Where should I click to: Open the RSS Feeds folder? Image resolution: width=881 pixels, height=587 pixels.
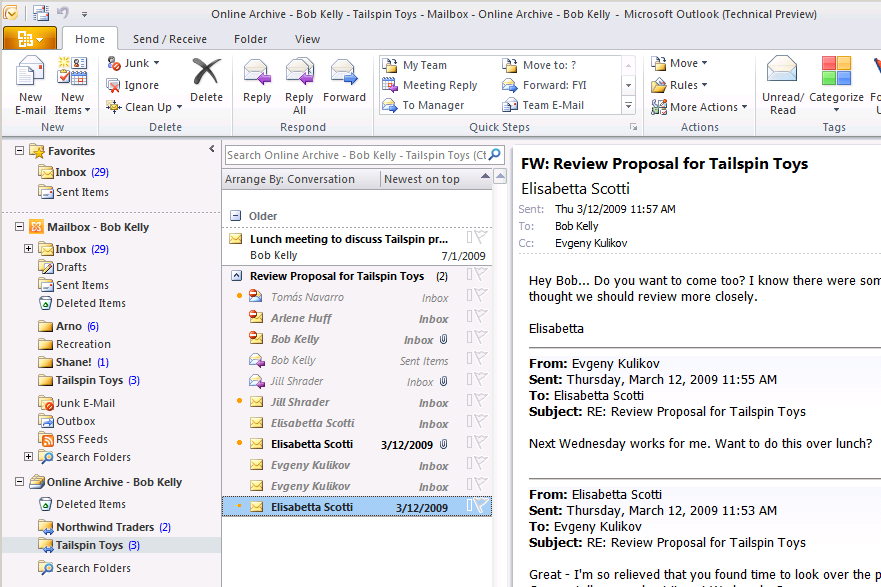click(x=73, y=439)
